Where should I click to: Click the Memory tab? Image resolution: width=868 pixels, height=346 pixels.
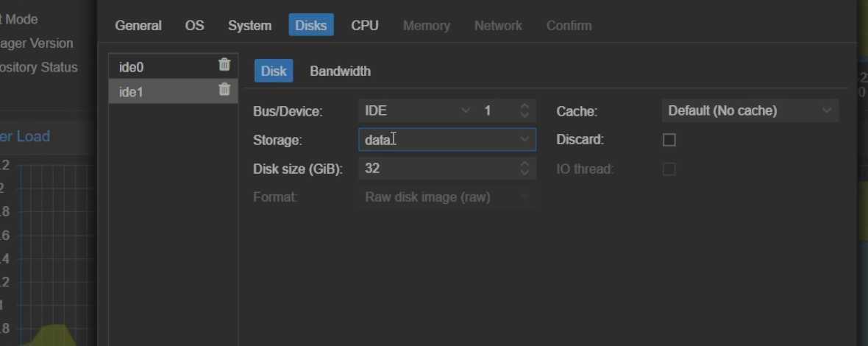426,26
